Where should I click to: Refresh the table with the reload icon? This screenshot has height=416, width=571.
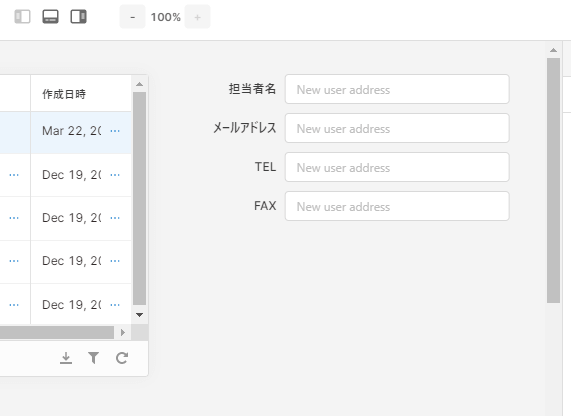tap(122, 358)
